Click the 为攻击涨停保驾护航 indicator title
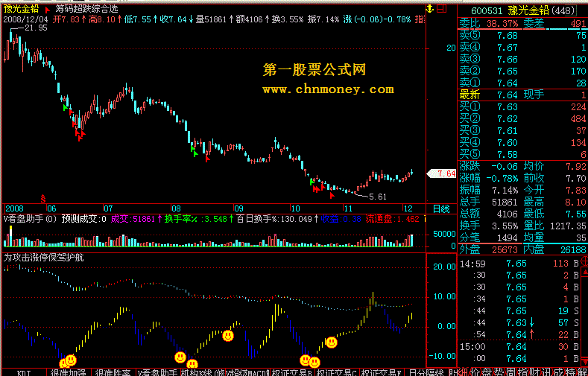The height and width of the screenshot is (376, 588). [x=44, y=258]
